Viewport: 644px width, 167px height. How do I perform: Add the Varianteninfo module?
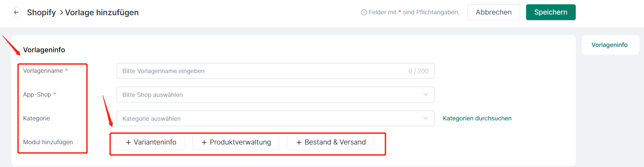coord(150,142)
